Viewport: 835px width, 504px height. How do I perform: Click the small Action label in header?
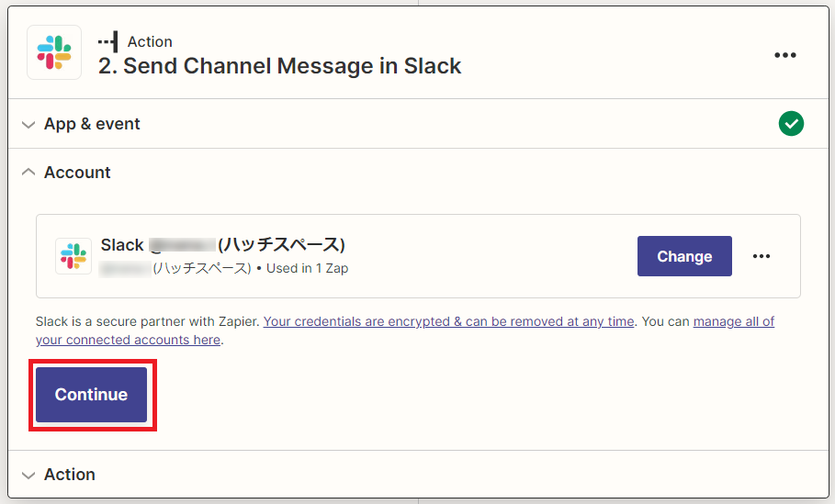(150, 41)
